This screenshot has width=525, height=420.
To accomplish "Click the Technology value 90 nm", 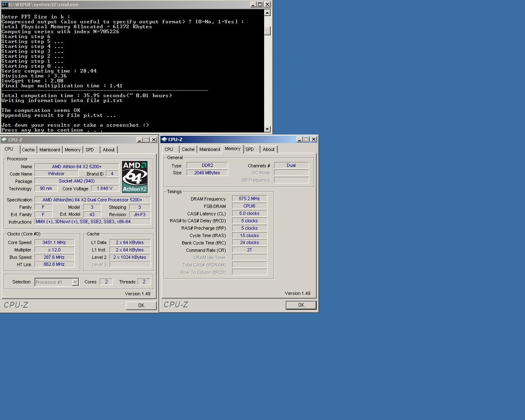I will tap(46, 189).
